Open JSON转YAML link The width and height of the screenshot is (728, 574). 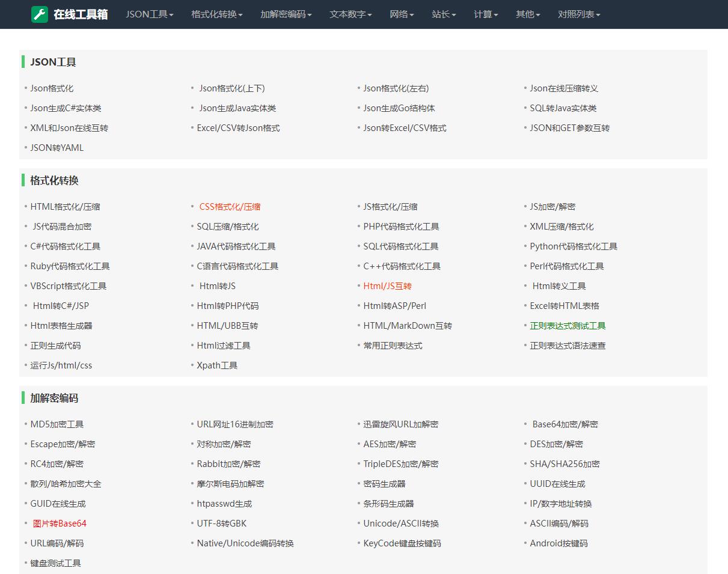[57, 148]
